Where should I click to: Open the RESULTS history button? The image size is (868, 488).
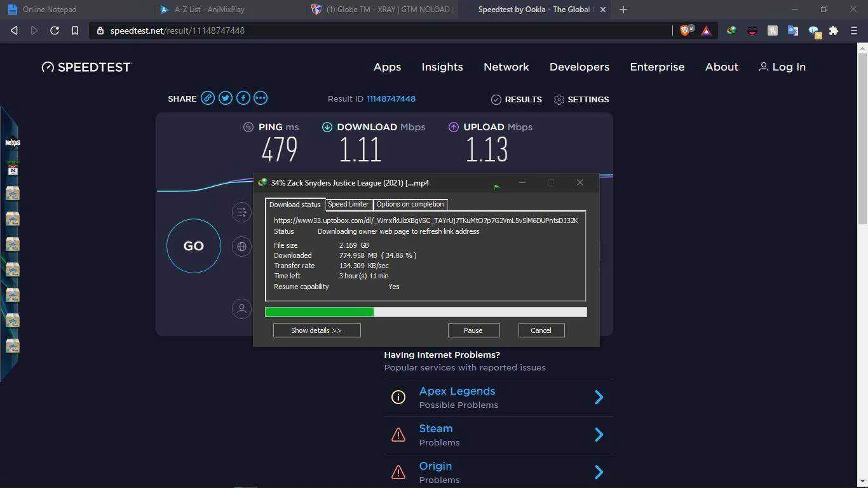[517, 100]
